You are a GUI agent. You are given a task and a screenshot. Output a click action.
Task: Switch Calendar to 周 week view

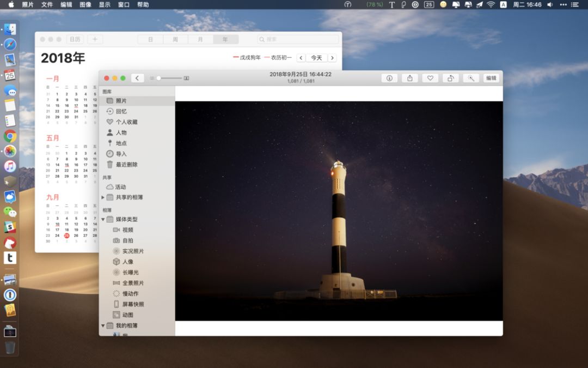click(x=175, y=39)
